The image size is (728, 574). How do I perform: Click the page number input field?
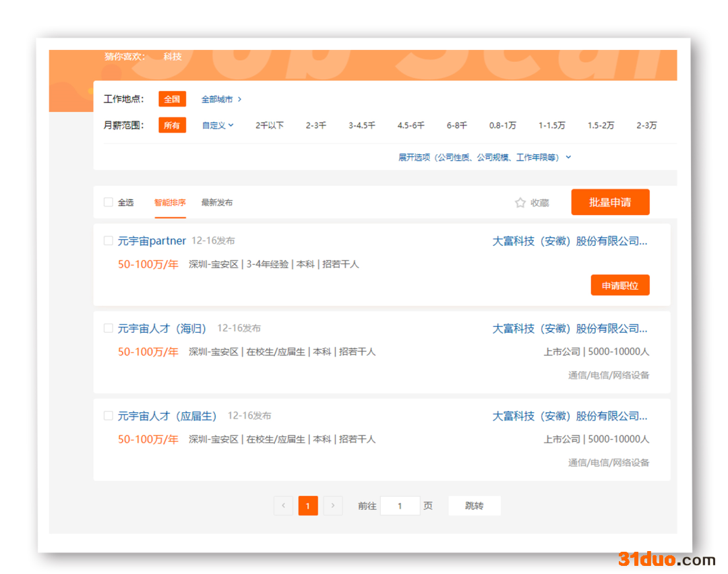400,506
